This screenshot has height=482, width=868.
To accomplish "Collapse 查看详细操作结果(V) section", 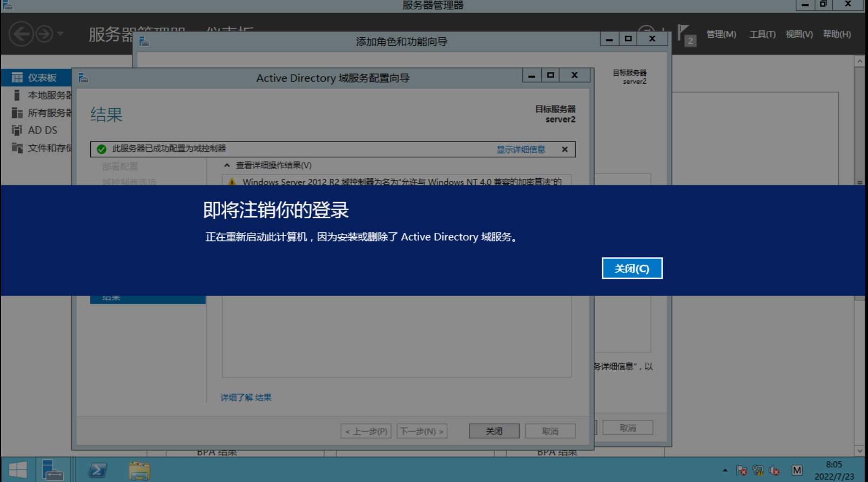I will (268, 165).
